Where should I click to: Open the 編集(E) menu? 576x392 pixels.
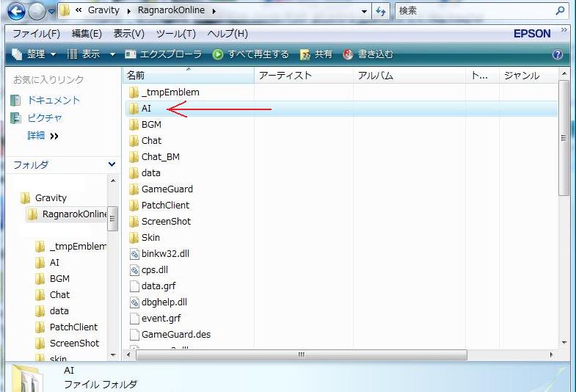(87, 34)
